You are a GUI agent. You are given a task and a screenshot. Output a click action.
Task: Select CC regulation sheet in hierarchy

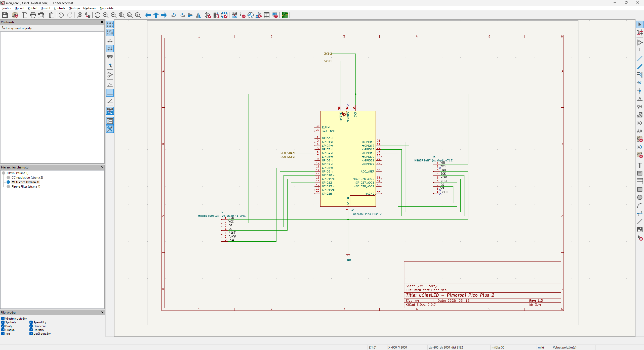pyautogui.click(x=27, y=178)
